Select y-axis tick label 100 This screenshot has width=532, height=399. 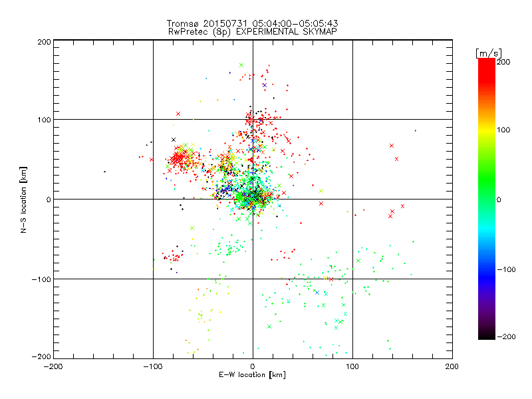point(44,120)
